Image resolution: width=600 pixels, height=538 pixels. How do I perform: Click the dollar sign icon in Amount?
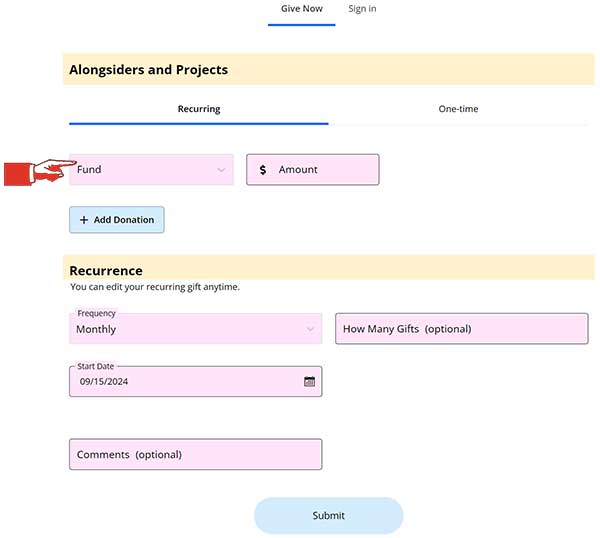click(x=262, y=170)
